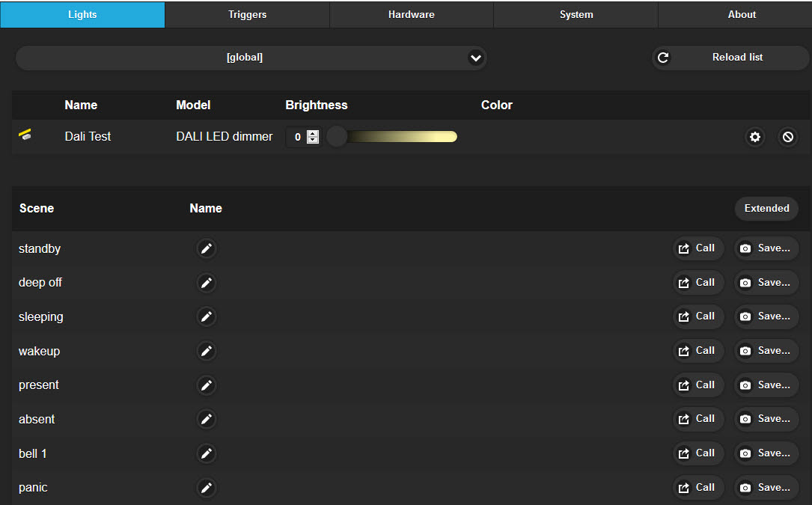Open the Hardware tab
Screen dimensions: 812x505
(x=411, y=14)
